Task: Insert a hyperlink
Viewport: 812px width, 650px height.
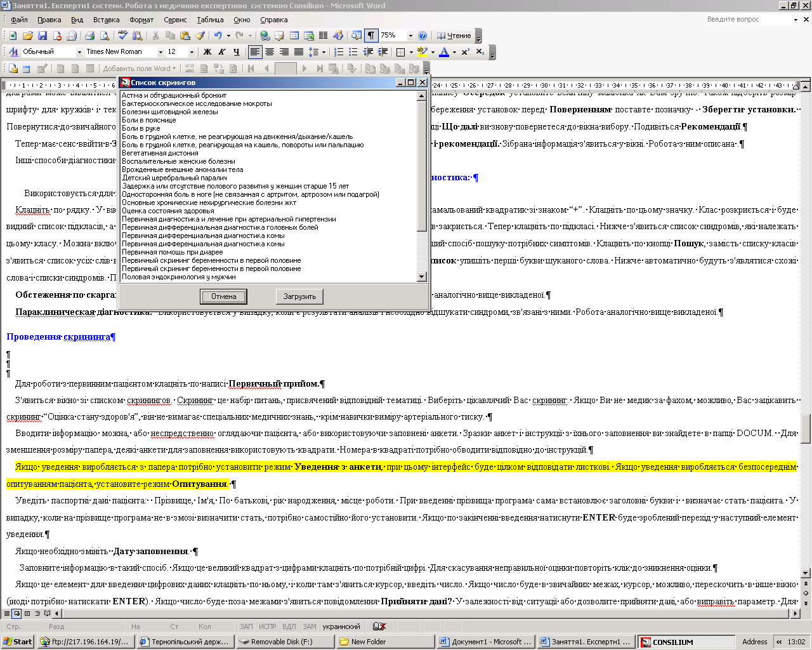Action: click(264, 36)
